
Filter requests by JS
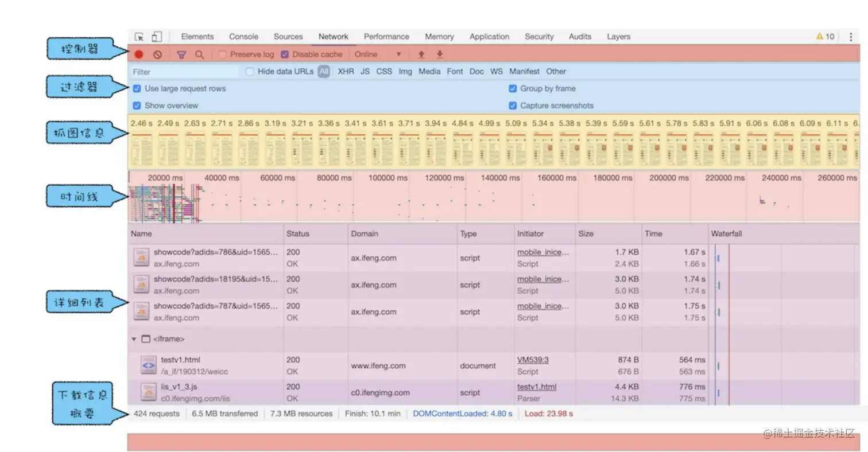click(x=365, y=72)
